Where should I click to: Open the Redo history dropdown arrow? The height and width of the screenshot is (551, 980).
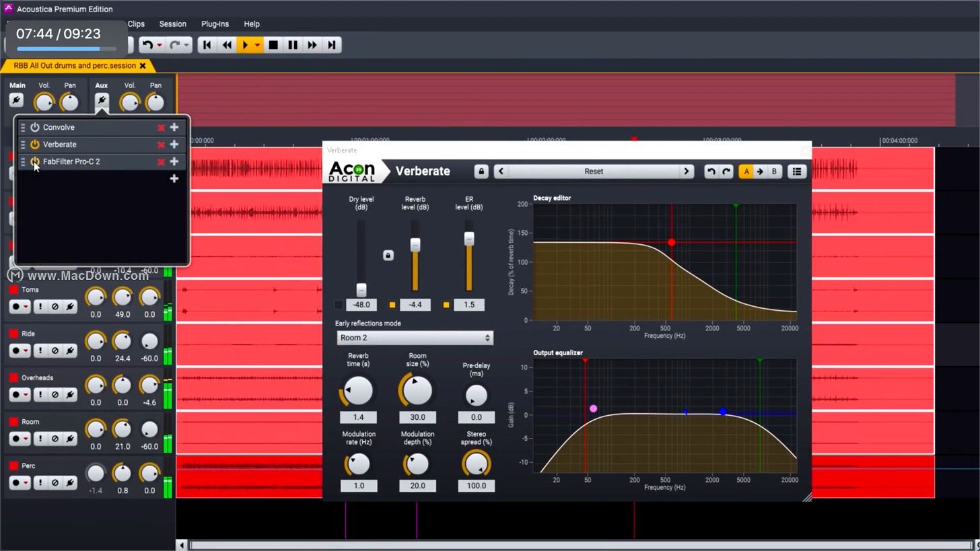pyautogui.click(x=186, y=45)
